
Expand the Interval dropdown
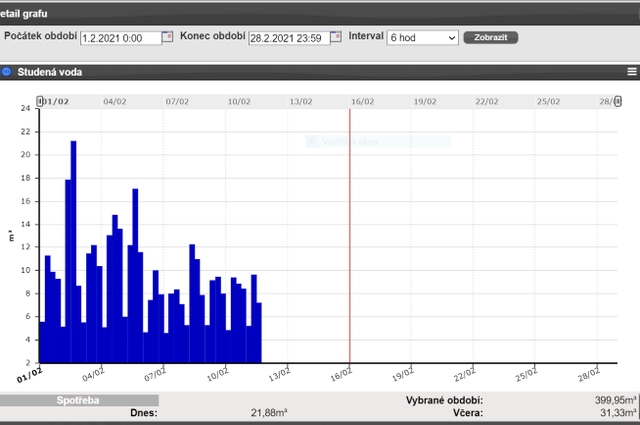(422, 37)
